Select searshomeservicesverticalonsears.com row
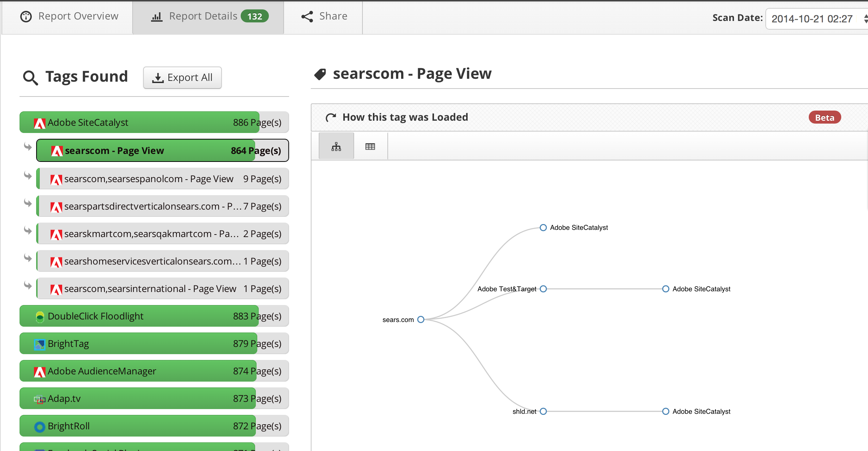The width and height of the screenshot is (868, 451). point(163,261)
